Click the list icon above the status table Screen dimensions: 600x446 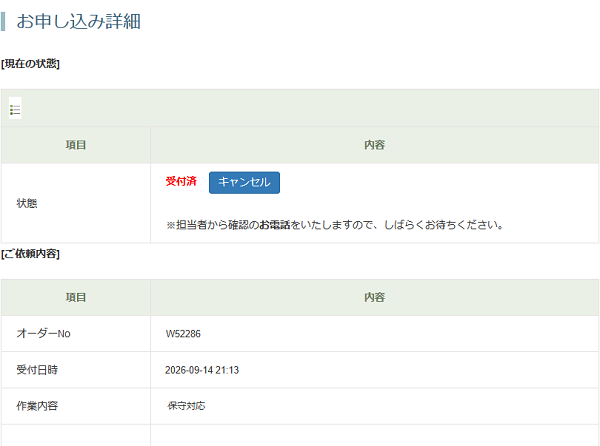(x=15, y=109)
